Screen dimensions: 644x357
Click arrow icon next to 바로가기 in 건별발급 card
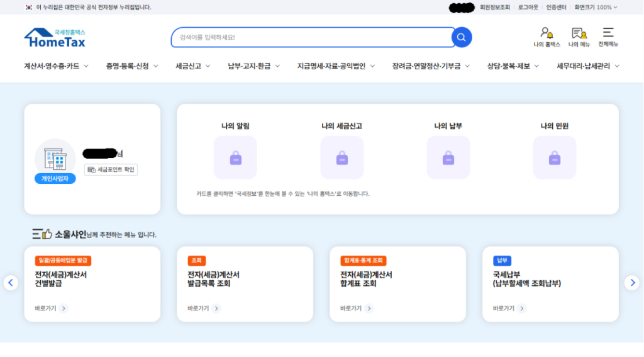click(x=64, y=309)
